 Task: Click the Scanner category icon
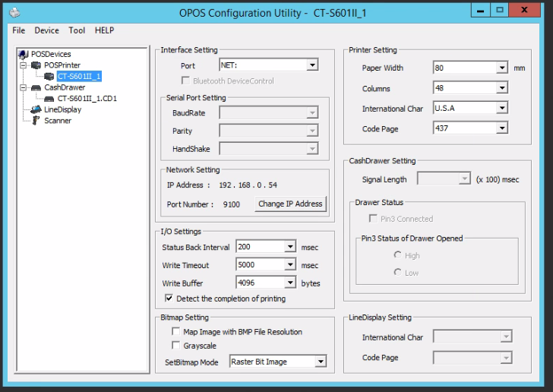pyautogui.click(x=36, y=121)
